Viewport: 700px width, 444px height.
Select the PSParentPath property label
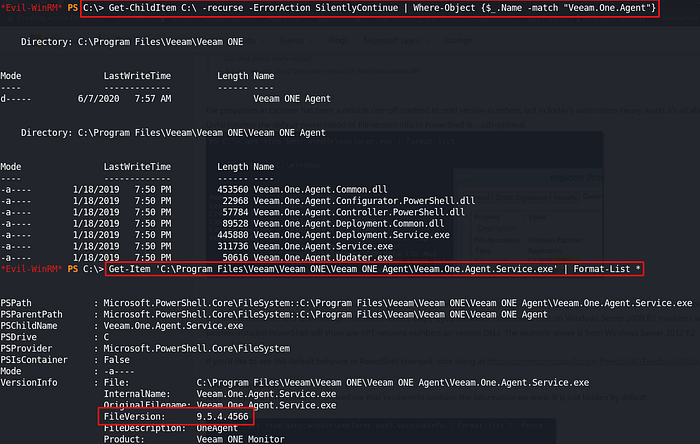[32, 314]
